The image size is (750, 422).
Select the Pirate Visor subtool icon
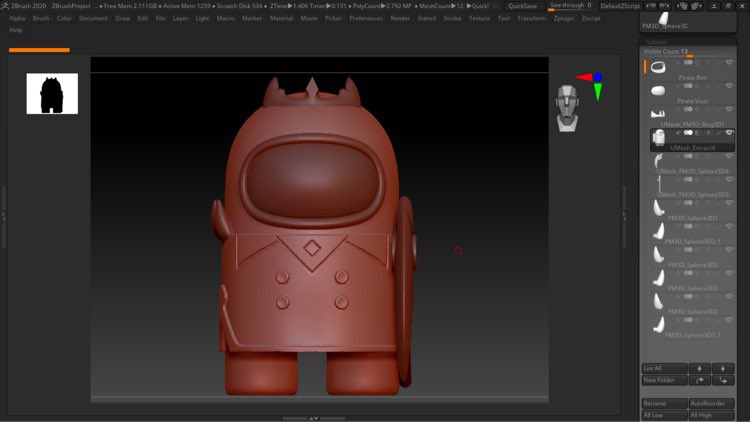point(658,91)
